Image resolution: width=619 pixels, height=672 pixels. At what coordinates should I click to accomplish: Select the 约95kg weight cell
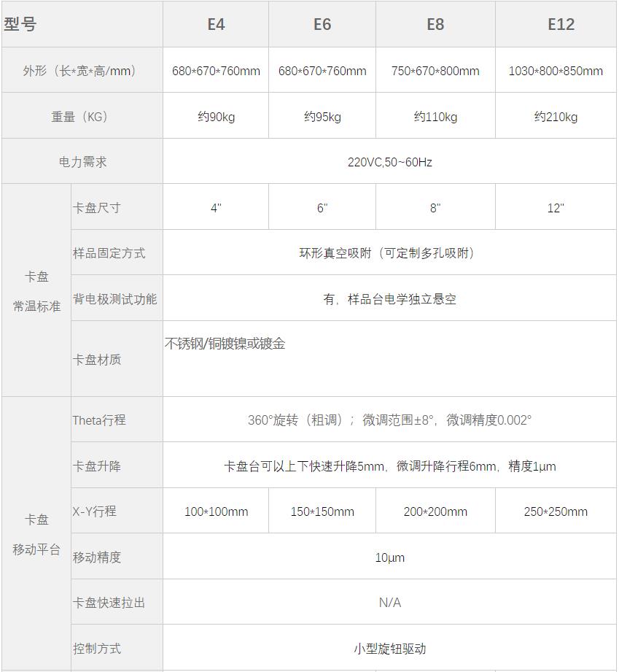(322, 117)
